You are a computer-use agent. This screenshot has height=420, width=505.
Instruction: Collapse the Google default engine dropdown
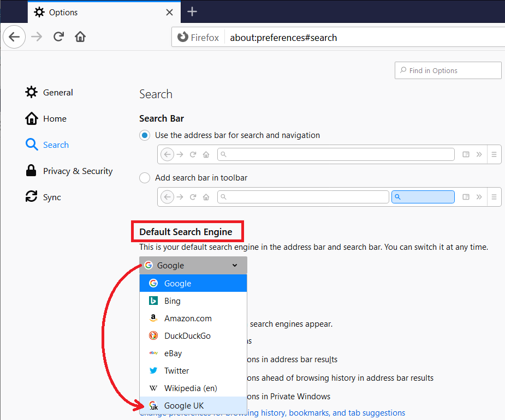193,266
